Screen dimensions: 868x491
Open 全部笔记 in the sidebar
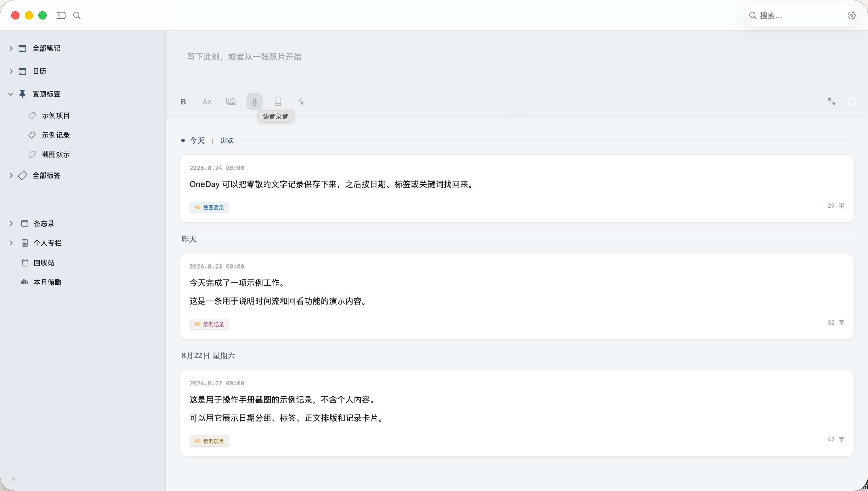click(x=46, y=48)
